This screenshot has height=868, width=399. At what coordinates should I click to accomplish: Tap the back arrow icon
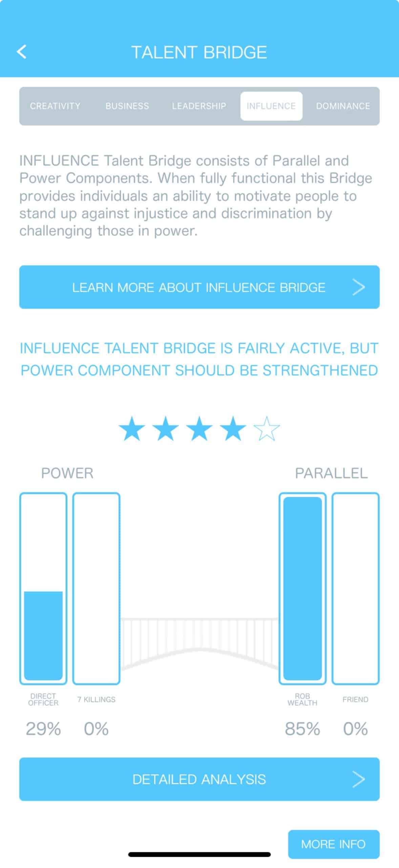click(x=22, y=52)
